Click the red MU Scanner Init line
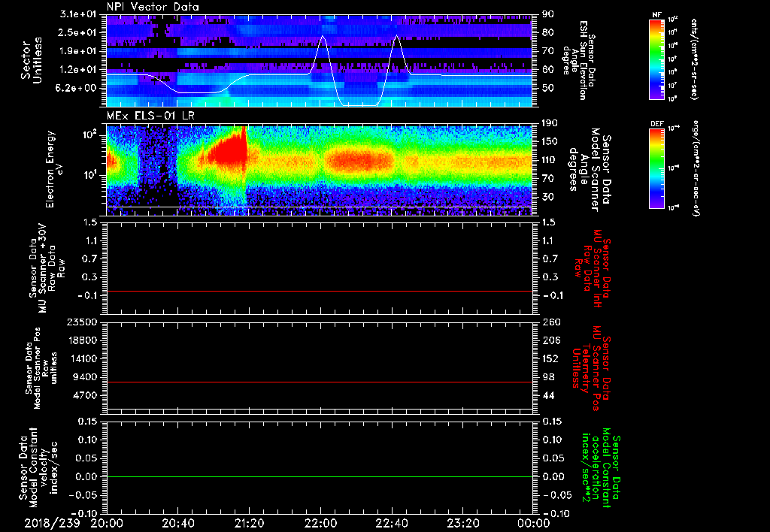Screen dimensions: 770x532 coord(319,291)
